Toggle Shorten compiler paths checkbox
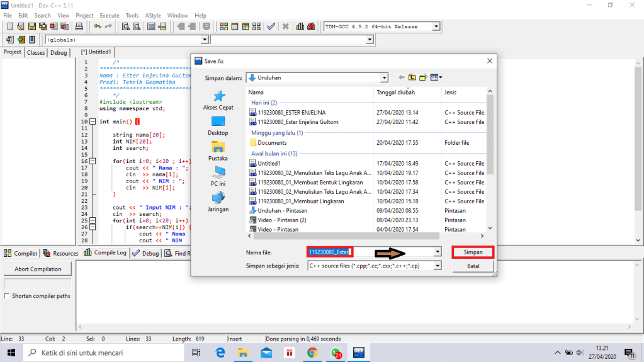644x362 pixels. point(7,296)
